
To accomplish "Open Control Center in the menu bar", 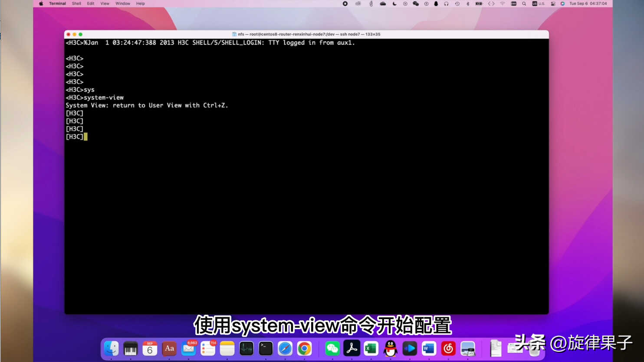I will click(553, 3).
